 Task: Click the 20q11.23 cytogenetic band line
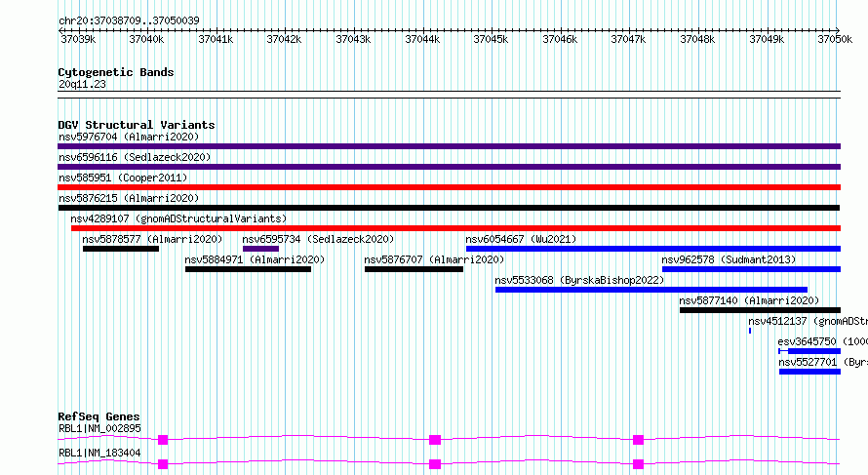point(449,95)
